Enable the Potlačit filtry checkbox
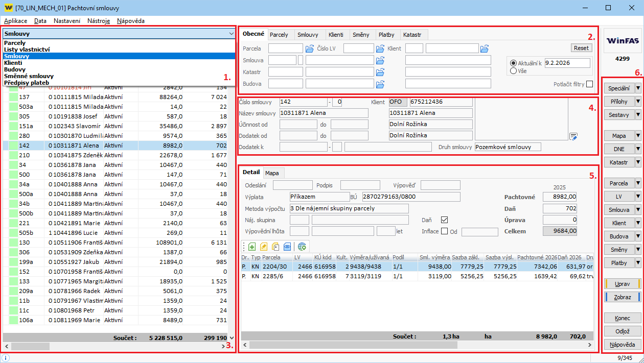 [x=589, y=84]
